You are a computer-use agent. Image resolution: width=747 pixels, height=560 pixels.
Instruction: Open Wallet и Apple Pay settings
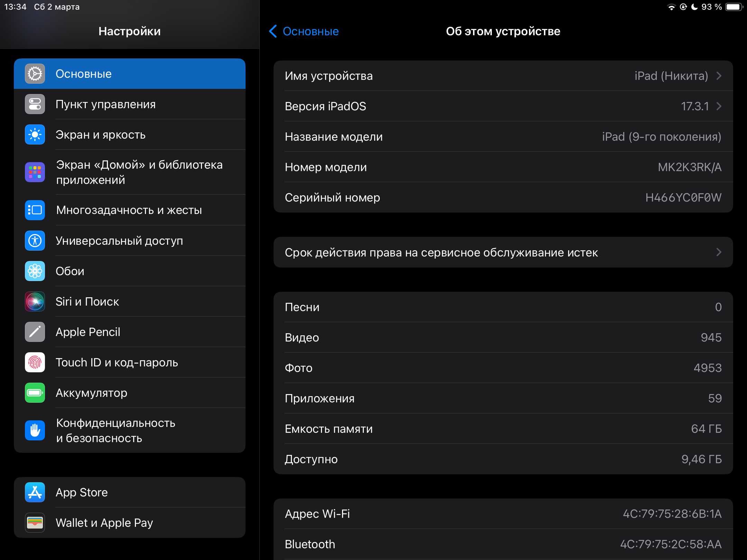[x=130, y=523]
